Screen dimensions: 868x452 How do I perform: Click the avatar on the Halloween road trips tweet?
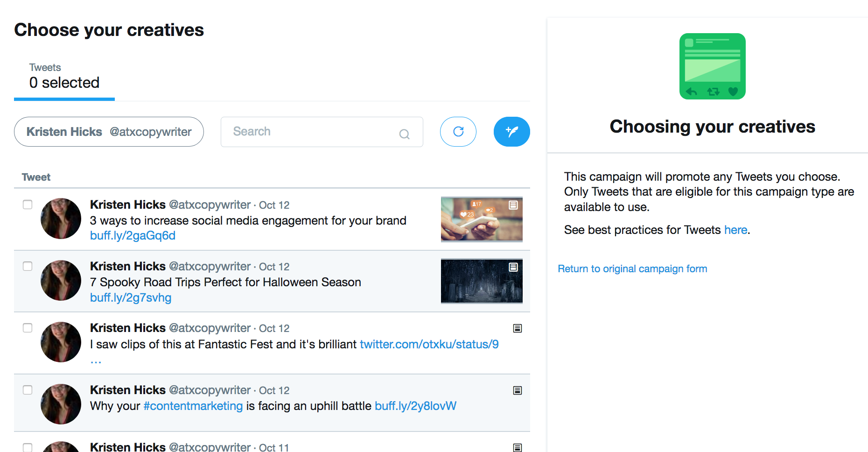coord(61,280)
